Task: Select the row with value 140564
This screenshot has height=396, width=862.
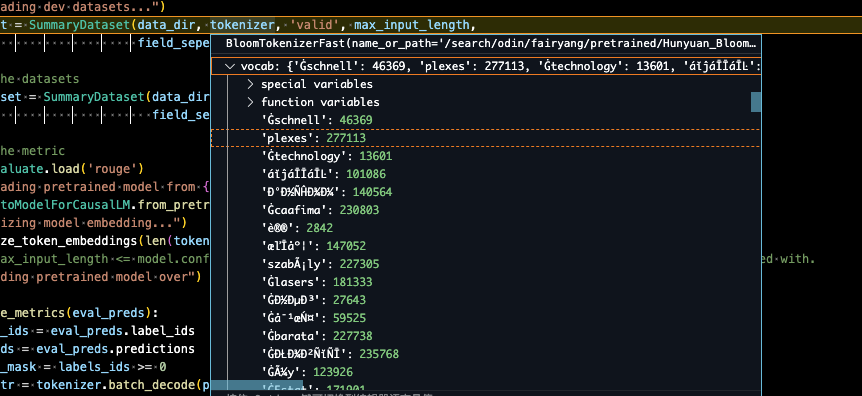Action: coord(486,192)
